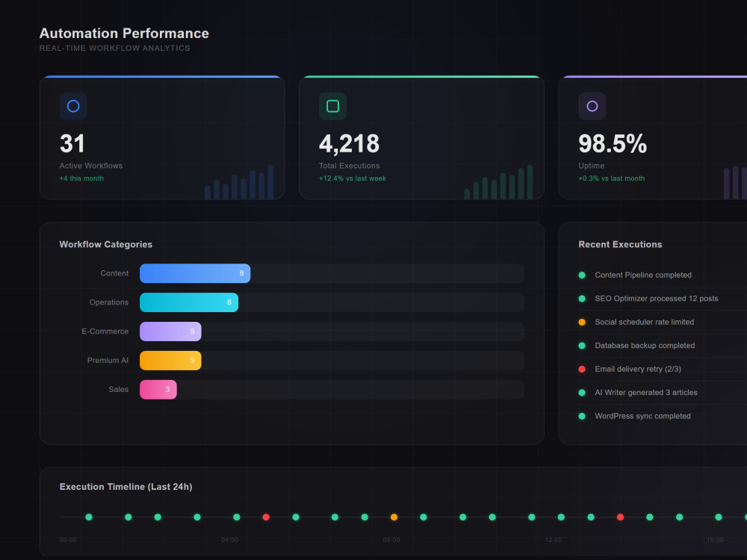Click the "Operations" category label
The height and width of the screenshot is (560, 747).
pos(109,302)
